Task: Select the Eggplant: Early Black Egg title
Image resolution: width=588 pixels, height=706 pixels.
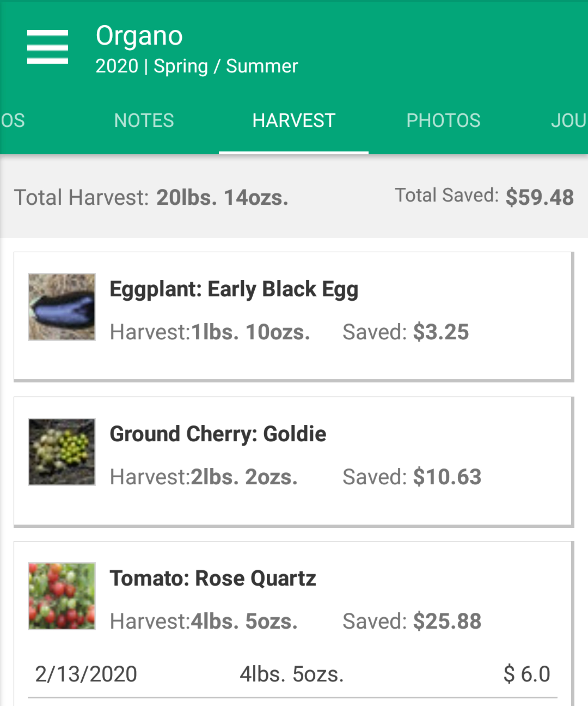Action: click(x=234, y=289)
